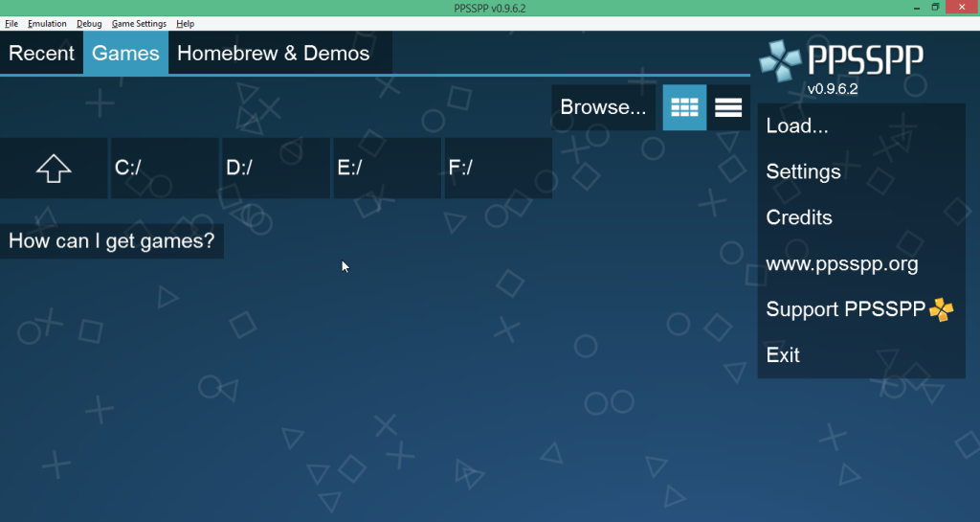Viewport: 980px width, 522px height.
Task: Open the File menu
Action: 11,24
